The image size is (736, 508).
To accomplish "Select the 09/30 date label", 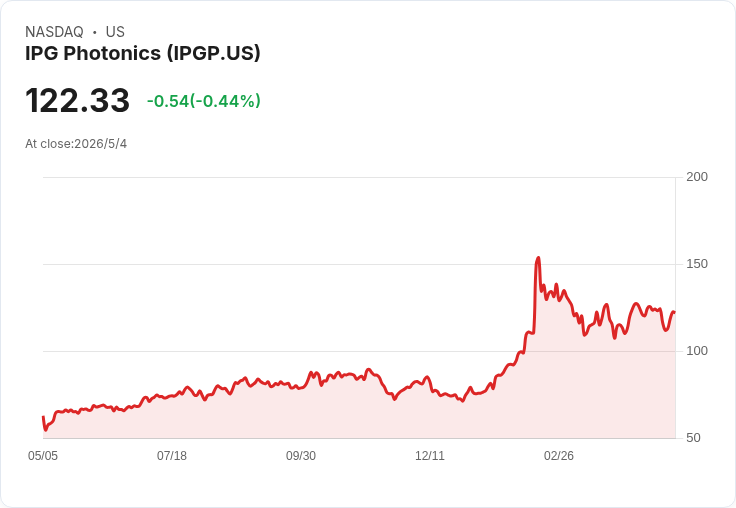I will point(301,456).
